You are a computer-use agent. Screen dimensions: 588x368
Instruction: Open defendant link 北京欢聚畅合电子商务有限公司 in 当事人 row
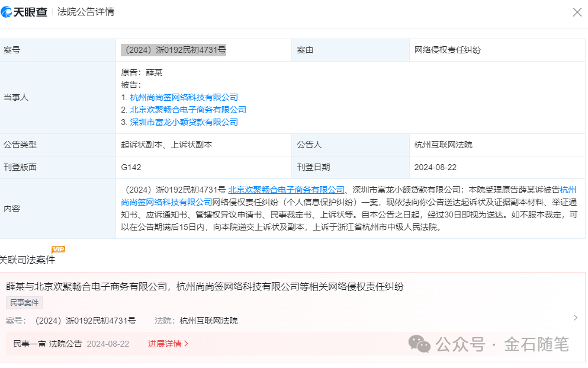[x=188, y=110]
